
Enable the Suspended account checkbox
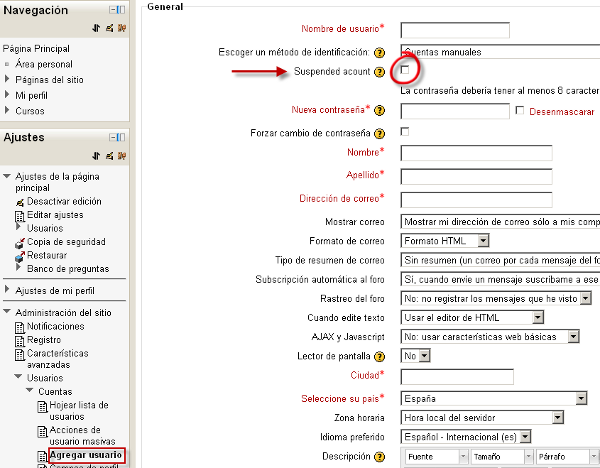(405, 71)
